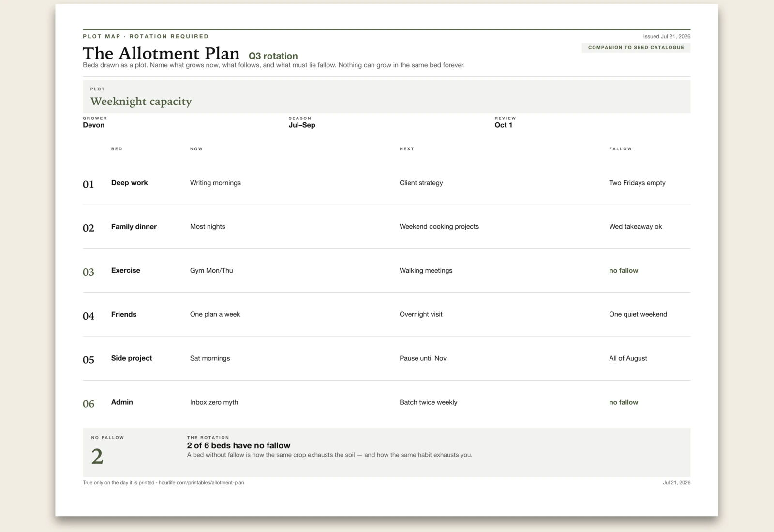
Task: Click bed number '04'
Action: coord(88,316)
